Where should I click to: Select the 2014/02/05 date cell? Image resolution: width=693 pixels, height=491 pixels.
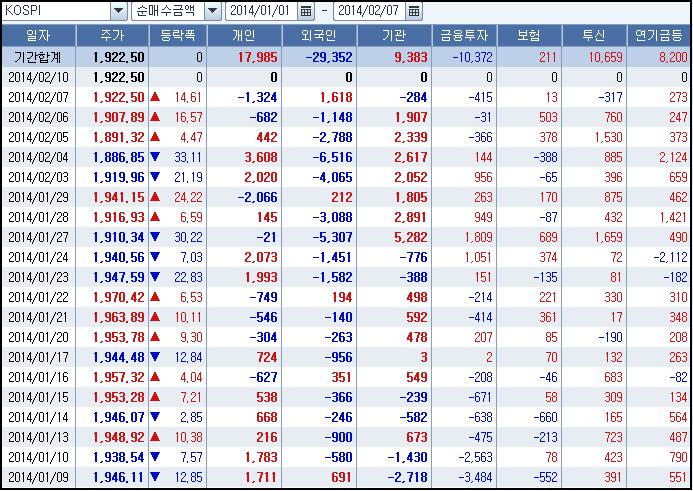(x=38, y=137)
